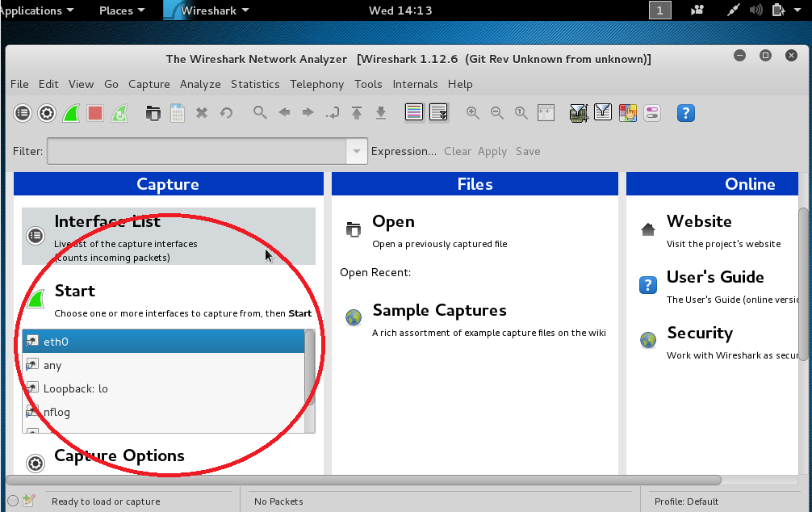This screenshot has width=812, height=512.
Task: Toggle auto-scroll in live capture
Action: tap(438, 113)
